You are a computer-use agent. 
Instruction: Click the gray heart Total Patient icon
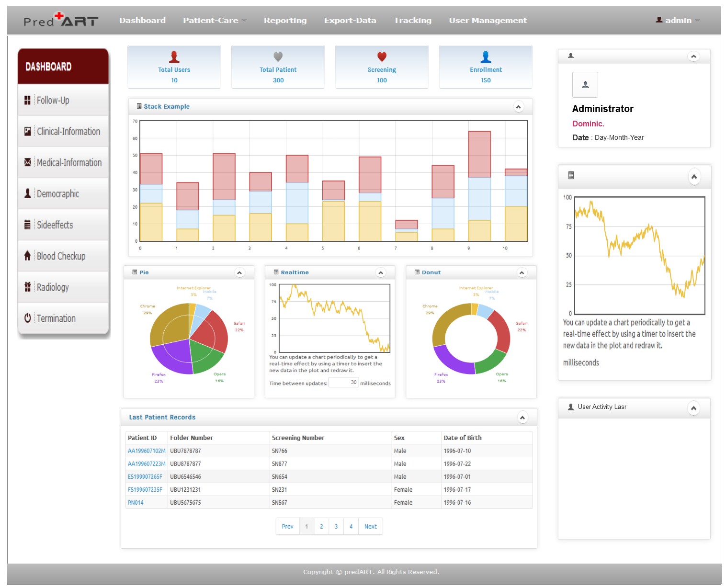pos(278,57)
